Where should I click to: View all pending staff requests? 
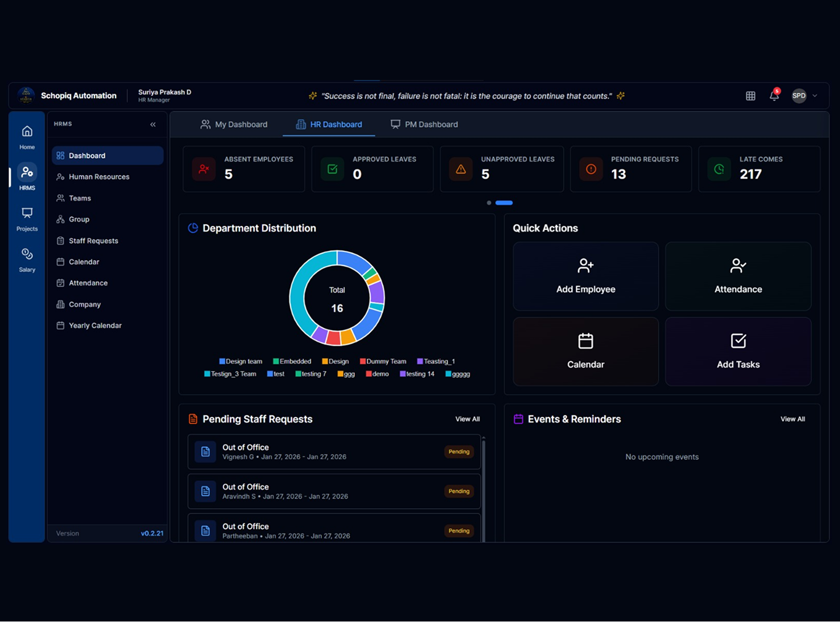point(467,419)
